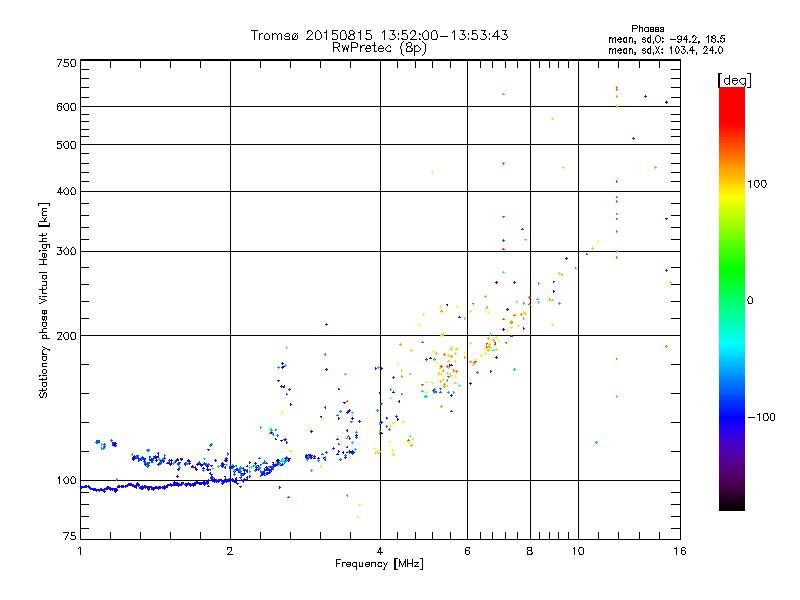Screen dimensions: 800x600
Task: Click the y-axis tick value "300"
Action: coord(67,252)
